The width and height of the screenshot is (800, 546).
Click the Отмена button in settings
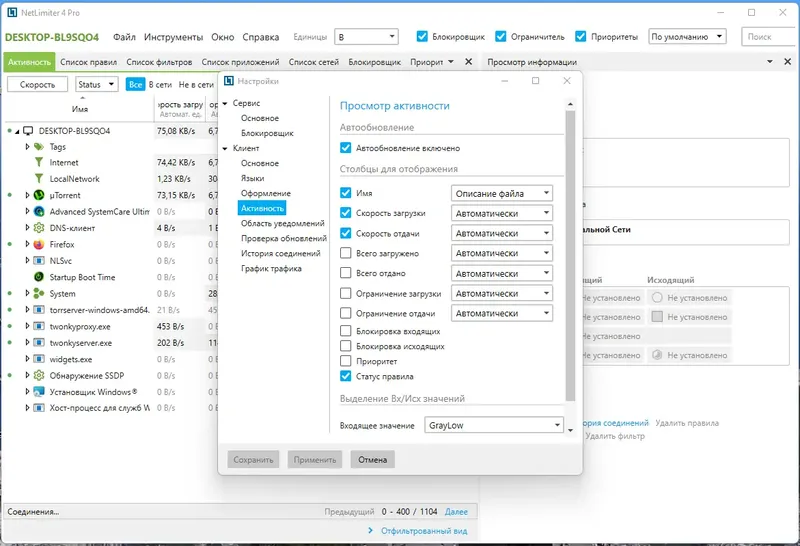(372, 460)
